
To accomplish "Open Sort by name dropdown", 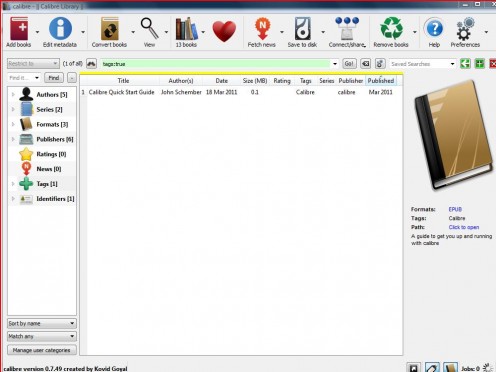I will click(x=42, y=323).
